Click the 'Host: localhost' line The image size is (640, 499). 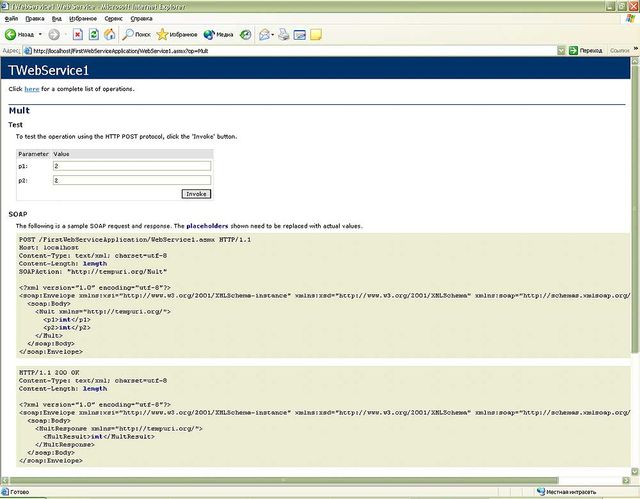pyautogui.click(x=49, y=248)
